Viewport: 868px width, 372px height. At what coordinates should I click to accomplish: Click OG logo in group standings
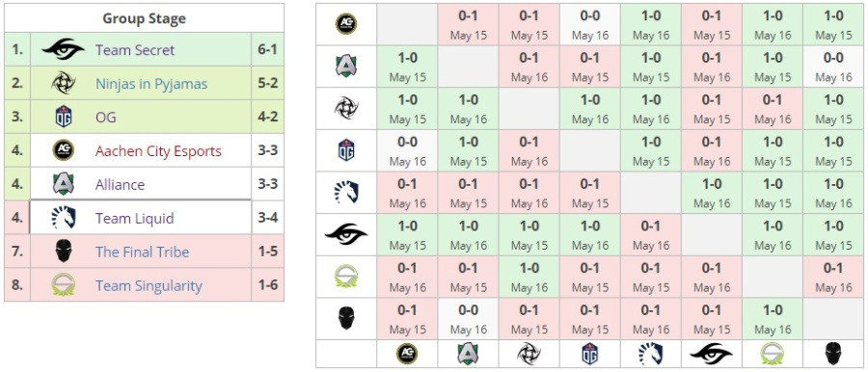(x=64, y=117)
